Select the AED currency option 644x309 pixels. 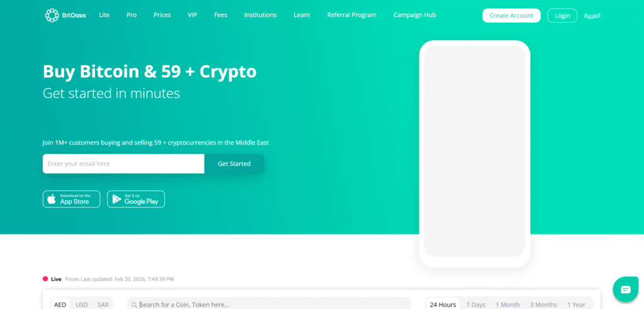pyautogui.click(x=60, y=305)
